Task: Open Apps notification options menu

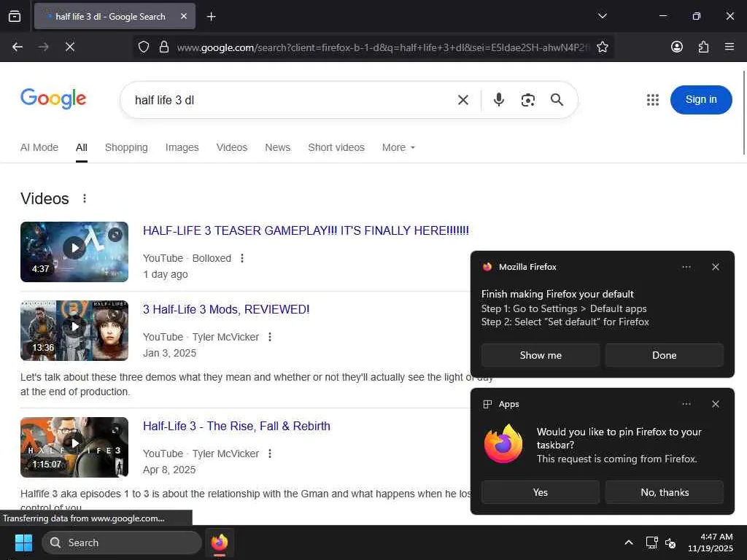Action: point(686,404)
